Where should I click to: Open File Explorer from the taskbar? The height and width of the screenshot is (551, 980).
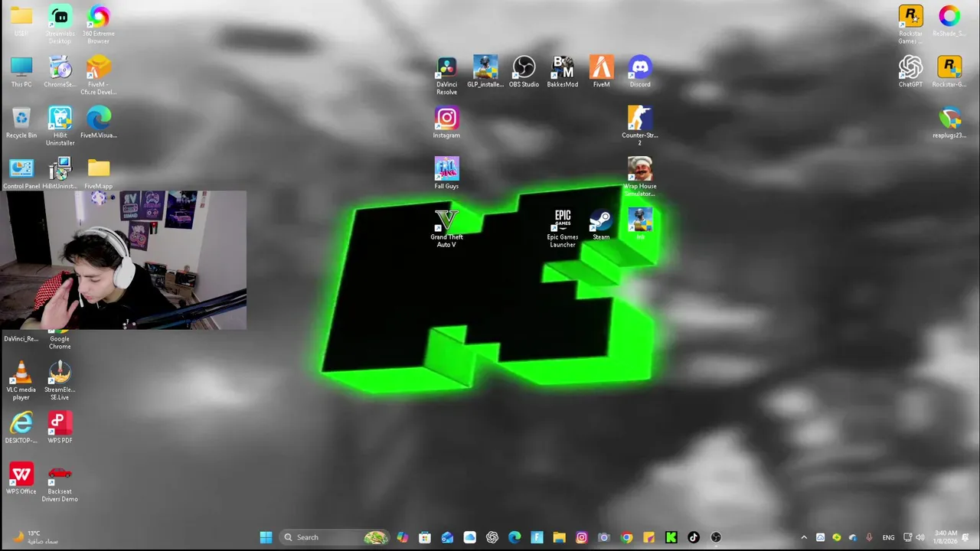pos(559,537)
